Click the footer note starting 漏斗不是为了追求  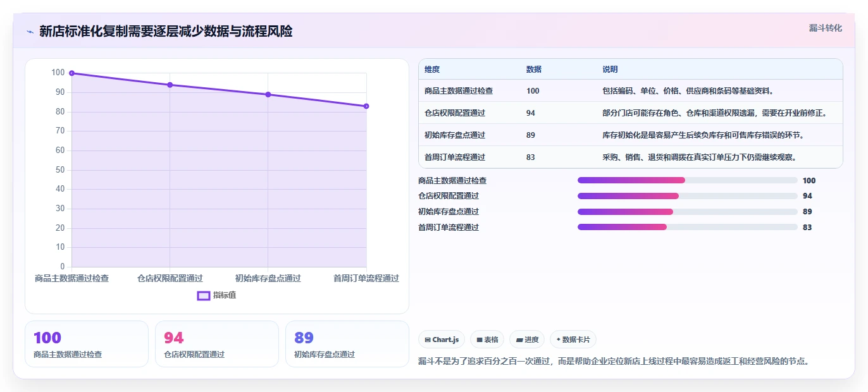[614, 362]
